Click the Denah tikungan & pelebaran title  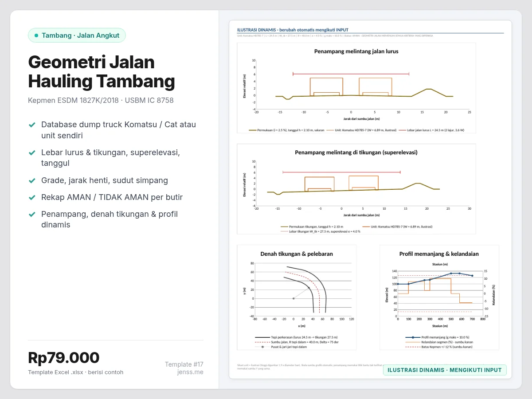coord(297,254)
